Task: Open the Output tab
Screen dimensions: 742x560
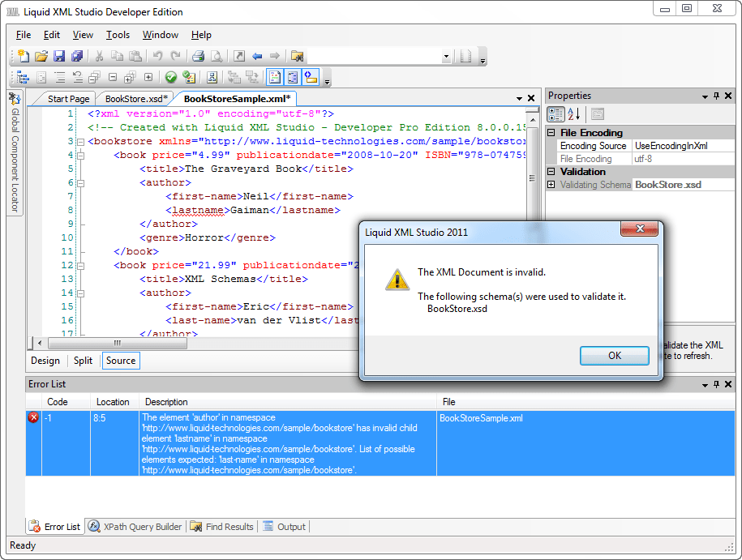Action: (285, 527)
